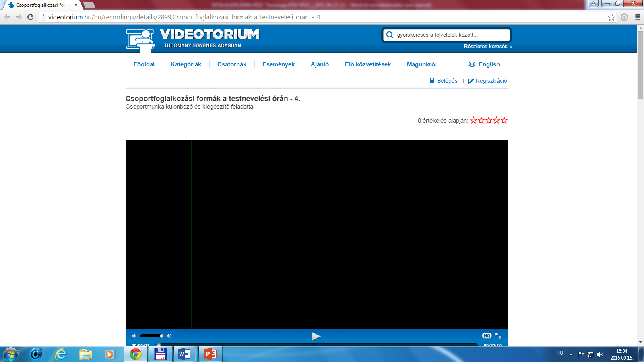
Task: Close the Csoportfoglalkozási tab
Action: pyautogui.click(x=76, y=5)
